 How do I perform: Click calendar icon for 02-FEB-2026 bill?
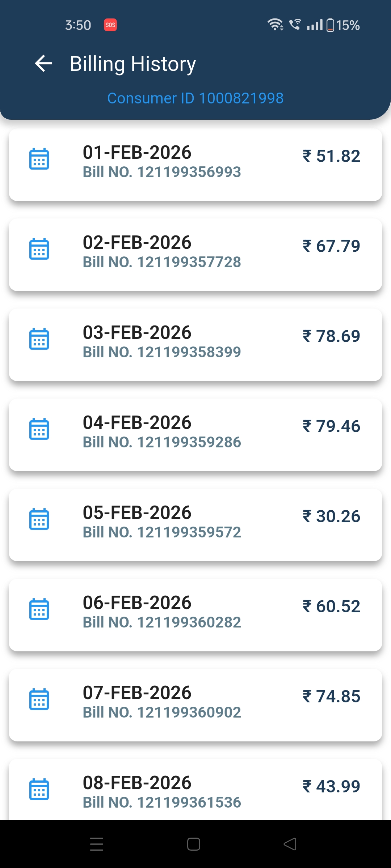point(39,249)
